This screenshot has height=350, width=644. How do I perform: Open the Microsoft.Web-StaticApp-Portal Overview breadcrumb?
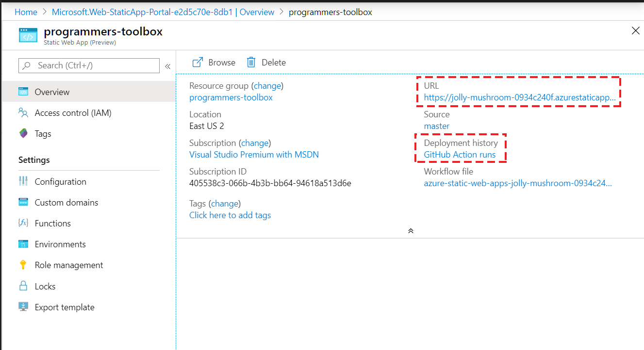tap(163, 12)
